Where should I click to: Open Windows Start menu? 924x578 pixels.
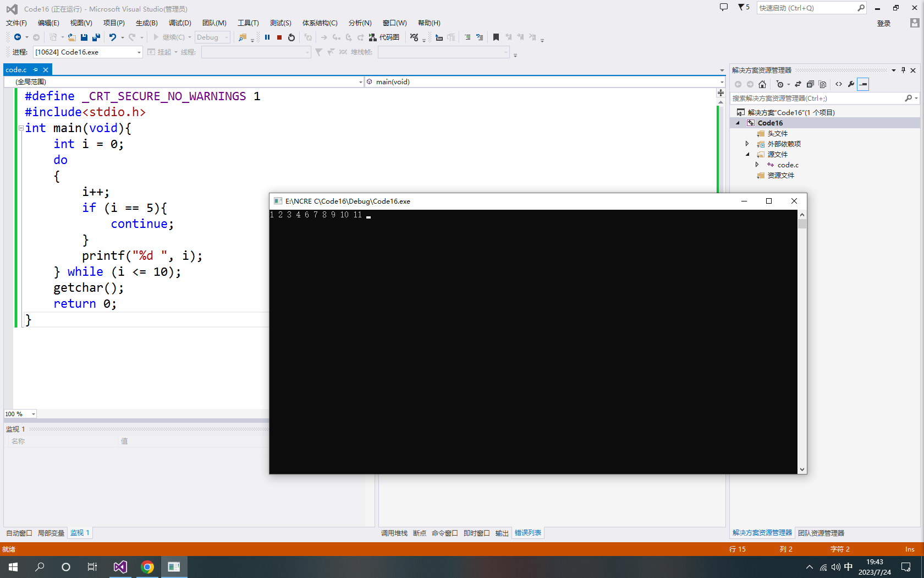[x=13, y=567]
